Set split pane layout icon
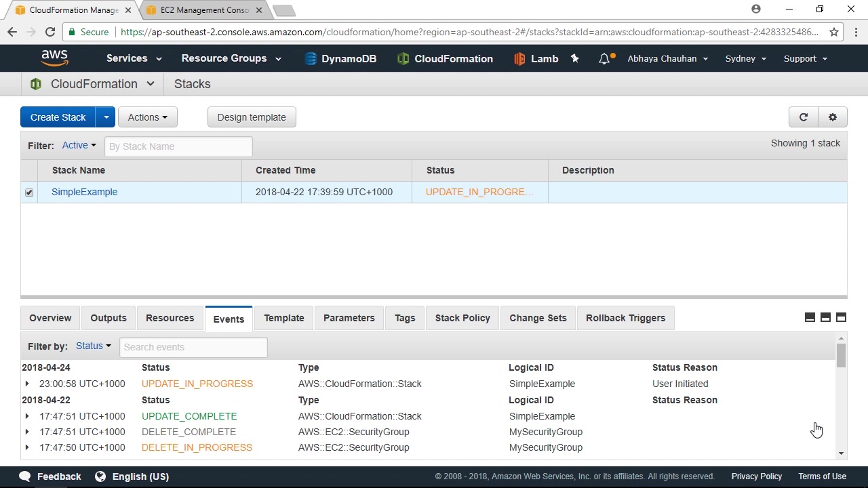The width and height of the screenshot is (868, 488). point(825,317)
